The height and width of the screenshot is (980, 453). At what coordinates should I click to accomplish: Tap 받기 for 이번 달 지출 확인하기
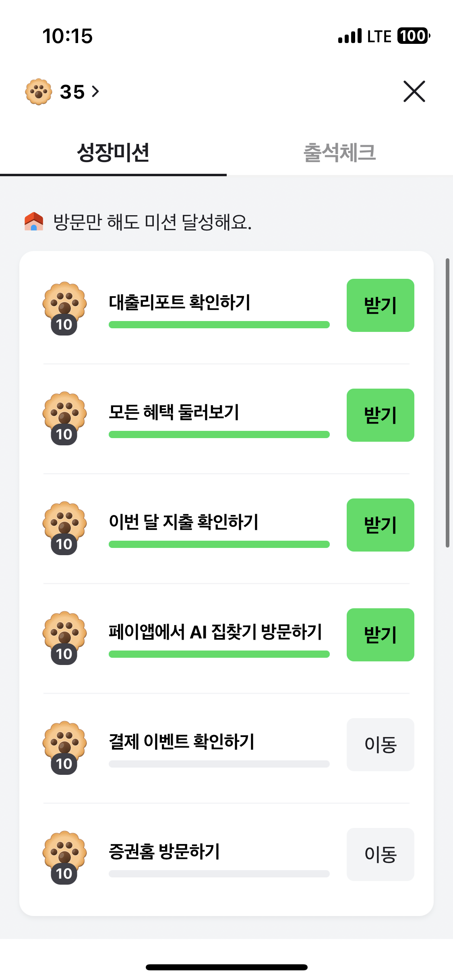(380, 525)
